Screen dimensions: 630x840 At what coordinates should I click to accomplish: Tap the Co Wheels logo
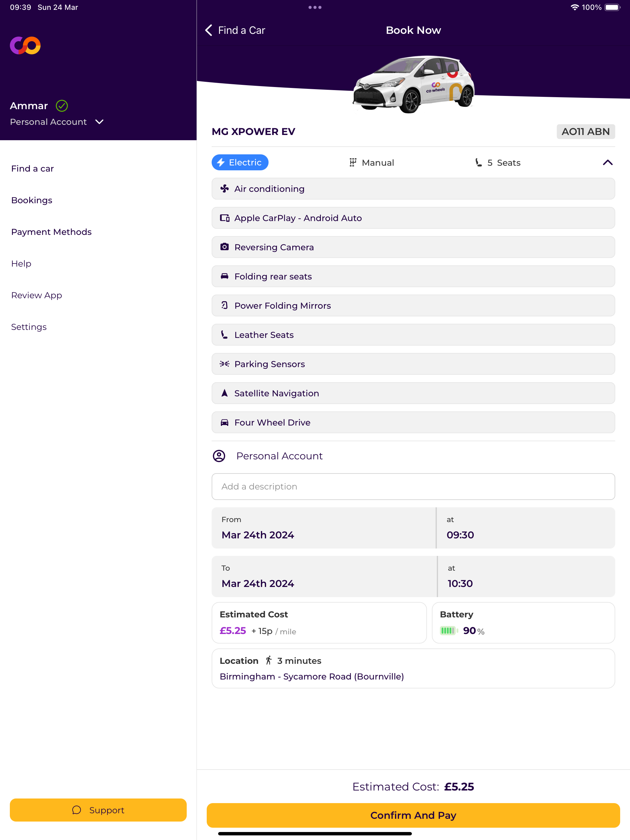coord(25,46)
